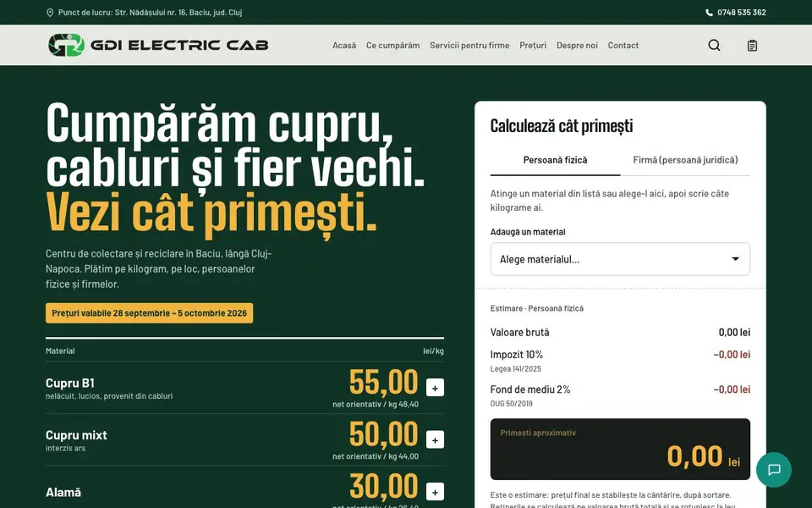
Task: Click the Material column header
Action: (60, 351)
